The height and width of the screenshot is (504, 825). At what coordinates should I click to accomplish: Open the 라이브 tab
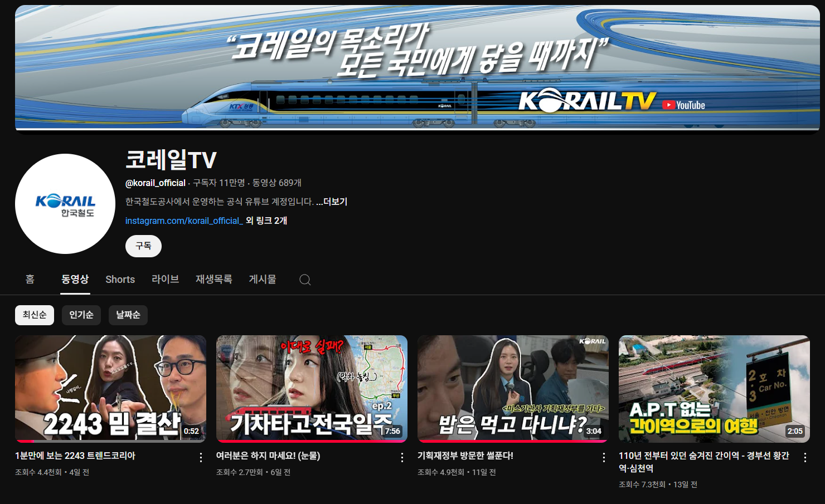tap(166, 279)
